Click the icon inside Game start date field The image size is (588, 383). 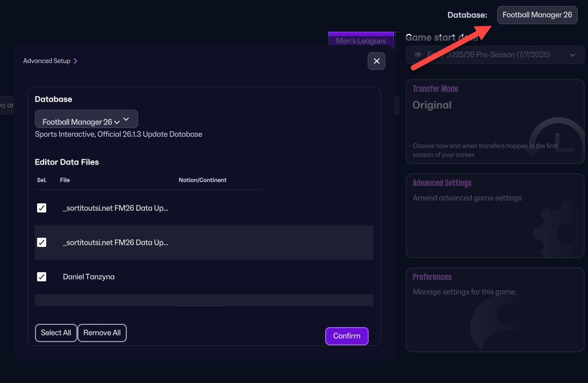click(x=418, y=55)
